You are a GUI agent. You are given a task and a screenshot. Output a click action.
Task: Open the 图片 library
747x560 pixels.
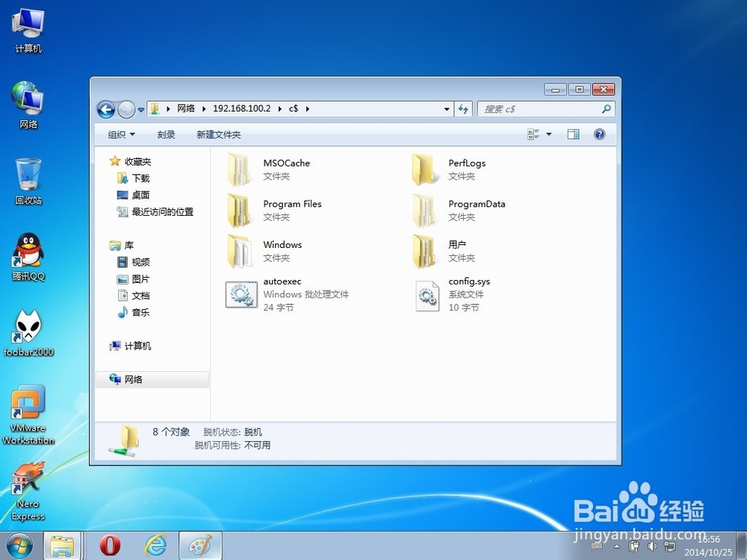click(134, 279)
